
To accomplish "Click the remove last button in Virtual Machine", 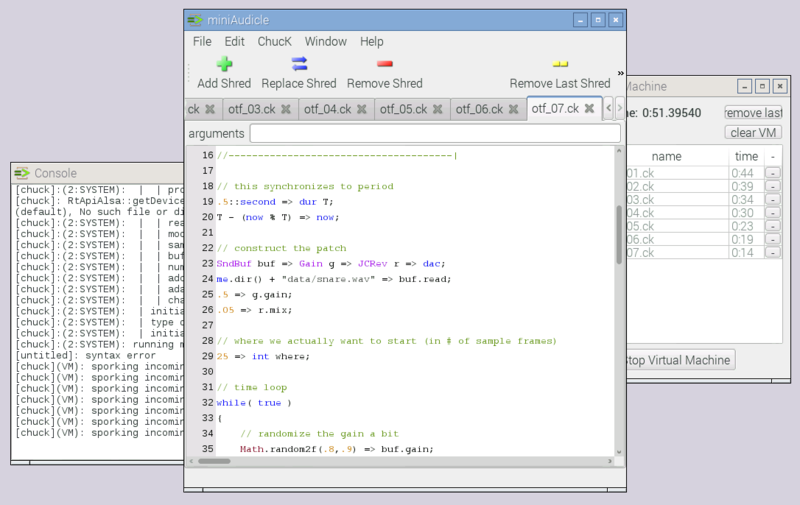I will [753, 113].
